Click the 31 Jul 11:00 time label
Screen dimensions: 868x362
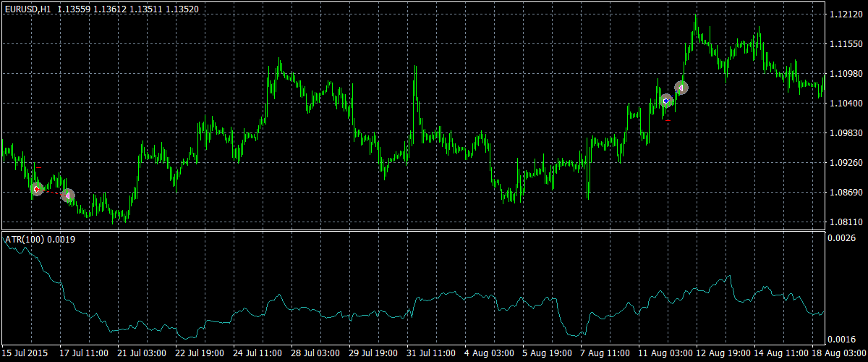click(x=431, y=353)
